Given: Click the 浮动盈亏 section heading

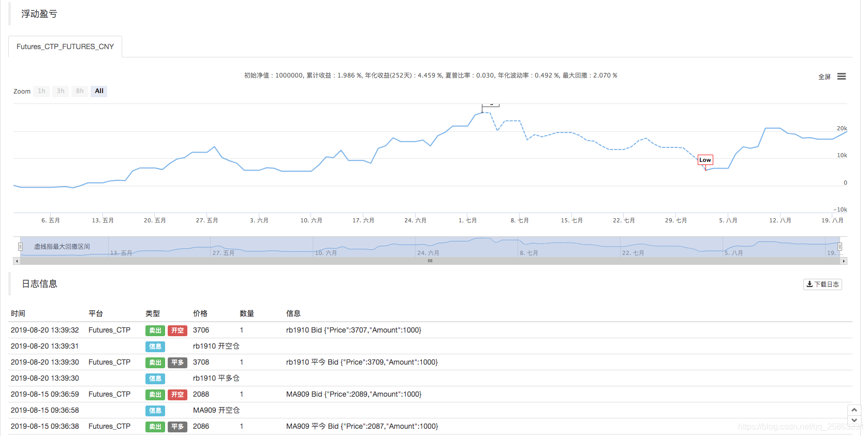Looking at the screenshot, I should coord(39,14).
